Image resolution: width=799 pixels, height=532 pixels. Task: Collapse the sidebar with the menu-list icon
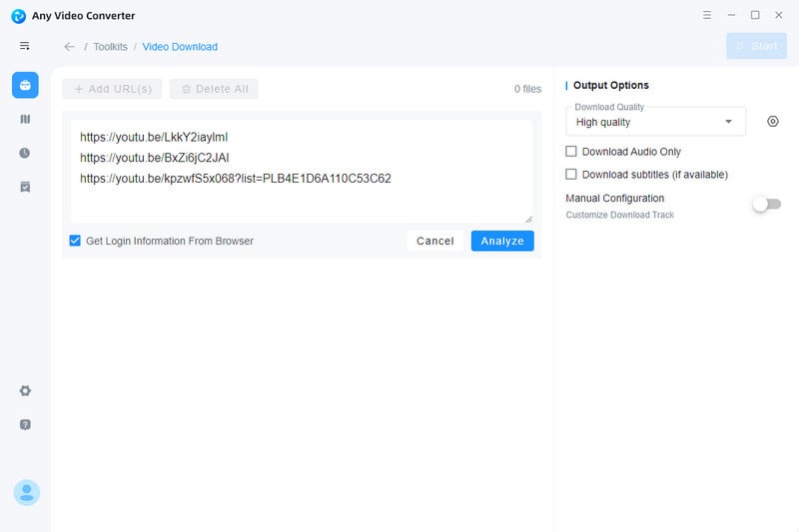click(x=24, y=46)
